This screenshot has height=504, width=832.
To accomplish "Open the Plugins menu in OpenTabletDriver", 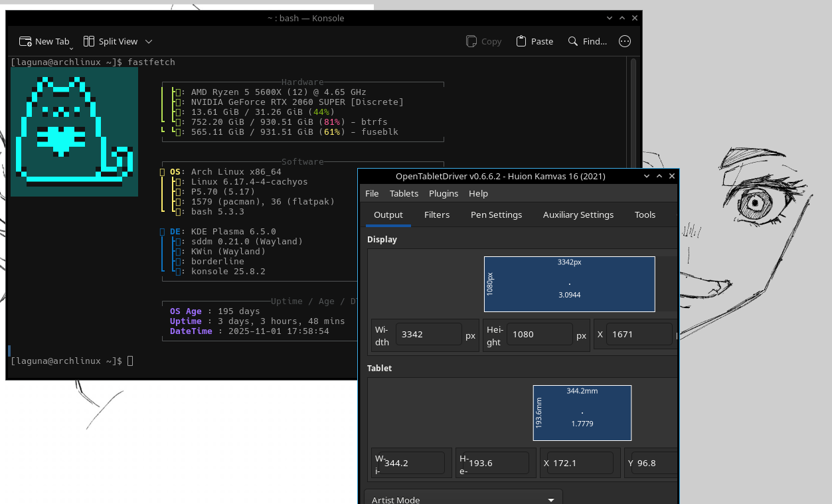I will [443, 193].
